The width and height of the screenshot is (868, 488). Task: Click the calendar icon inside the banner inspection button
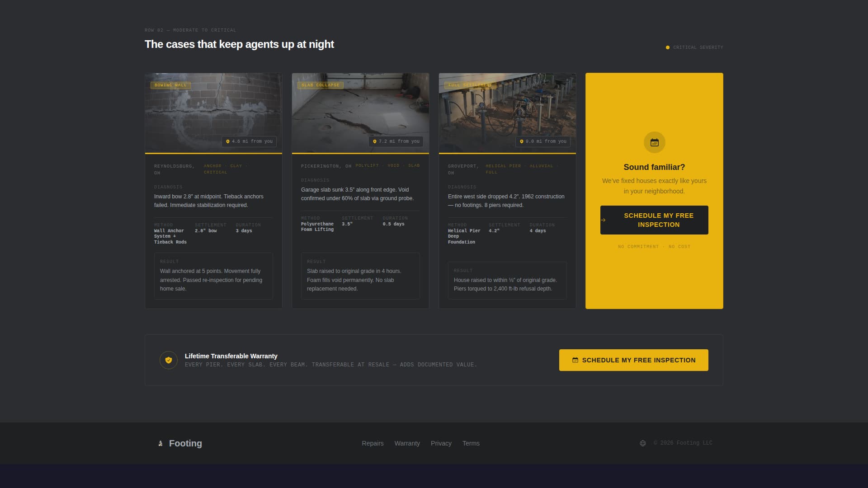pyautogui.click(x=575, y=360)
